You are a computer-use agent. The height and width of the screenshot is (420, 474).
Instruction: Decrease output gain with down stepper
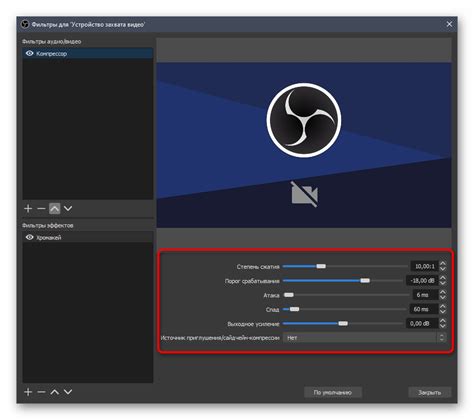443,326
